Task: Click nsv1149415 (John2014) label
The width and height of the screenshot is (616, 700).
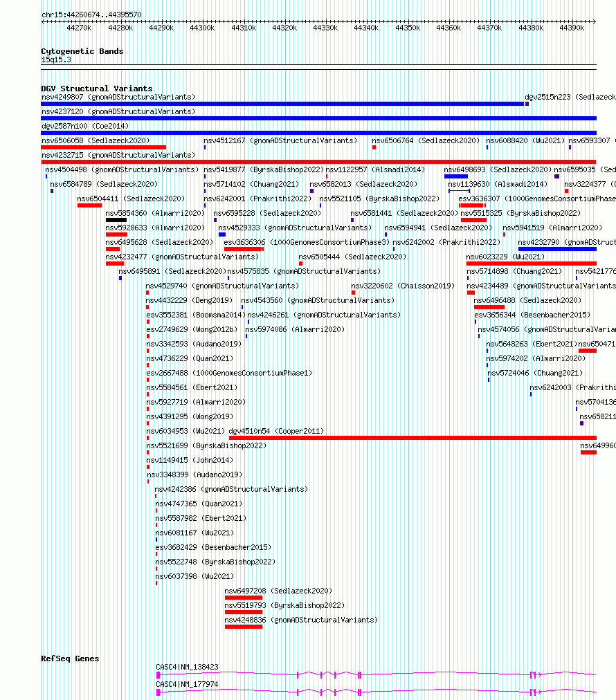Action: [x=190, y=460]
